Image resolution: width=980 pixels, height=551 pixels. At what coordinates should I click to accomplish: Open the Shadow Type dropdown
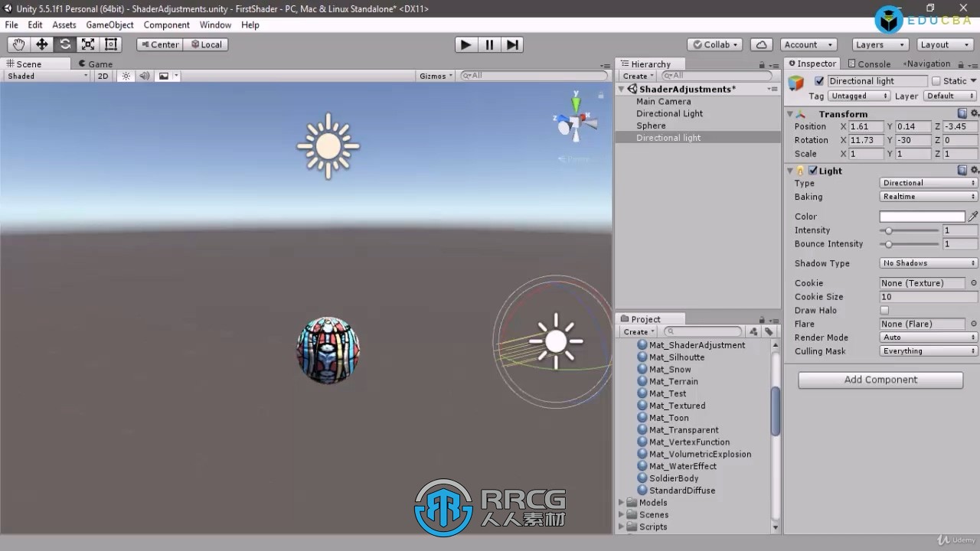(x=929, y=263)
